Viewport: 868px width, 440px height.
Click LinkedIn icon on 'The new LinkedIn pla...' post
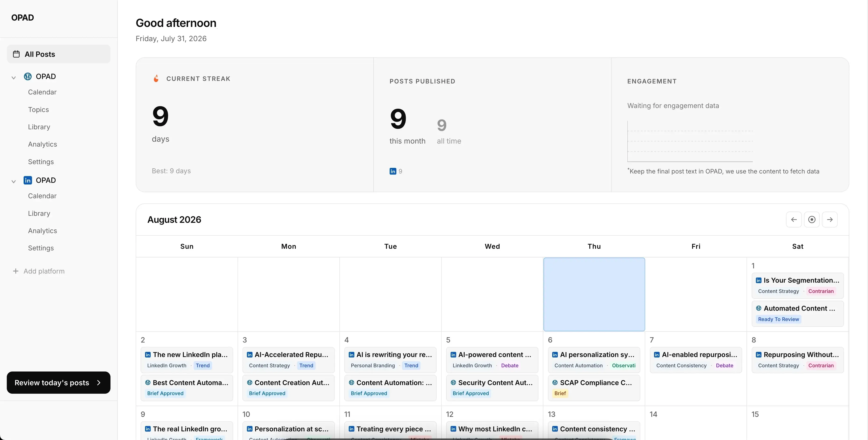point(148,355)
